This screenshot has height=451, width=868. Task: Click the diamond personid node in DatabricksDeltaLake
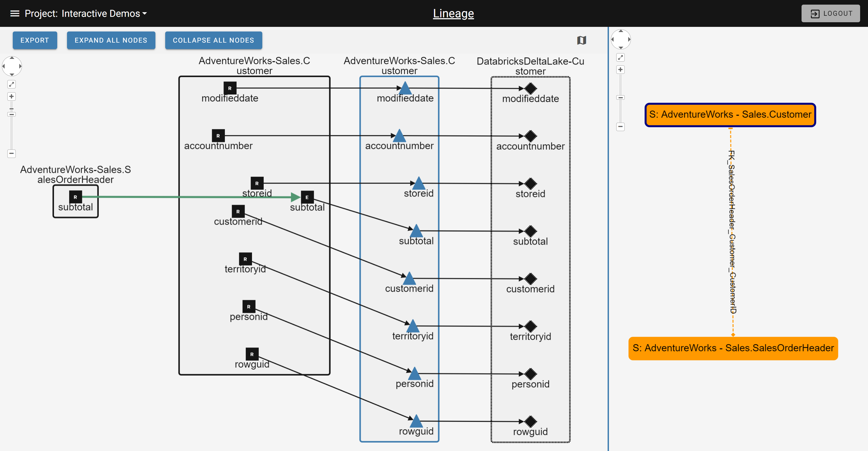[x=530, y=373]
